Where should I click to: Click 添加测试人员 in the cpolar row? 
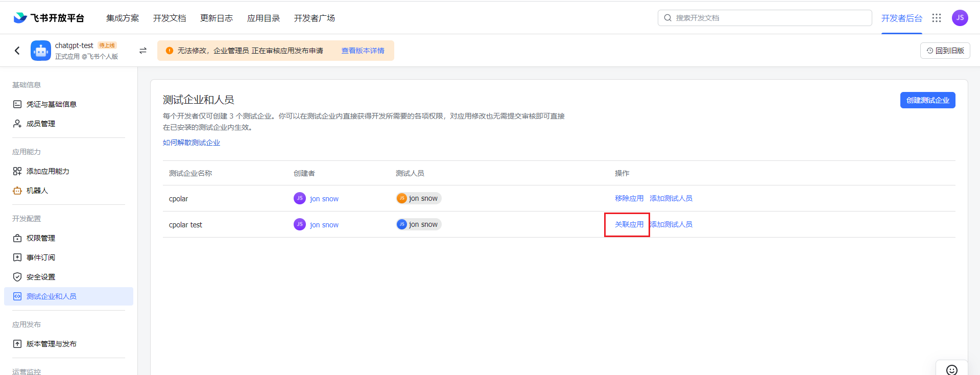pos(671,198)
